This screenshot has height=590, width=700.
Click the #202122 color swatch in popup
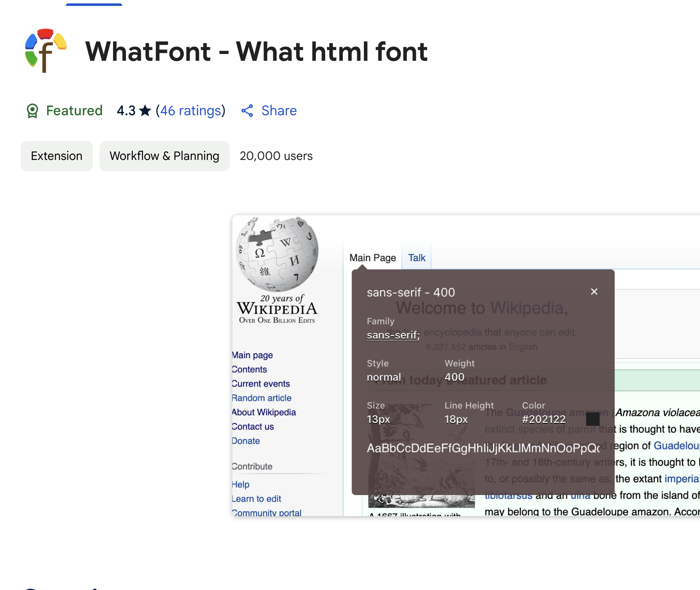593,419
